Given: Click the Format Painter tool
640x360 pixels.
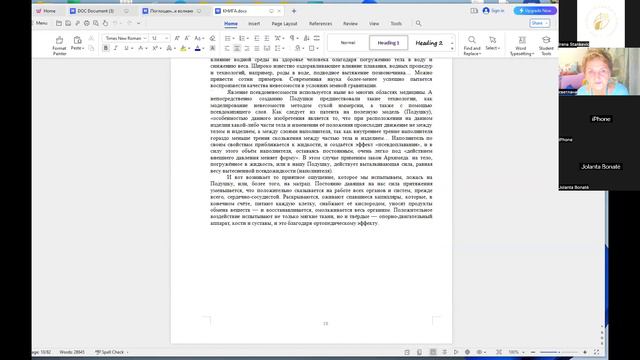Looking at the screenshot, I should 59,45.
